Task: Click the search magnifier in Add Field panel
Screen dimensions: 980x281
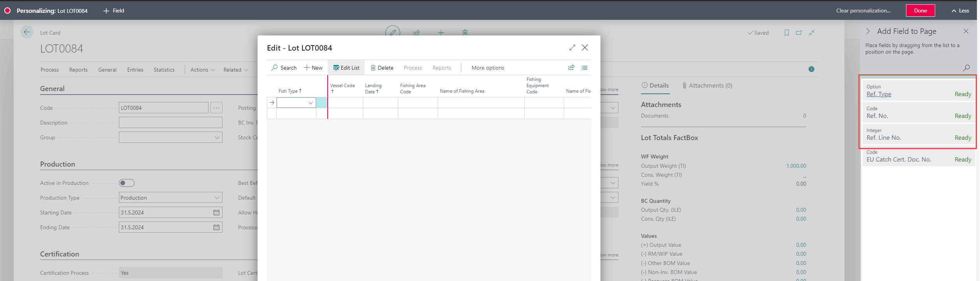Action: pyautogui.click(x=966, y=68)
